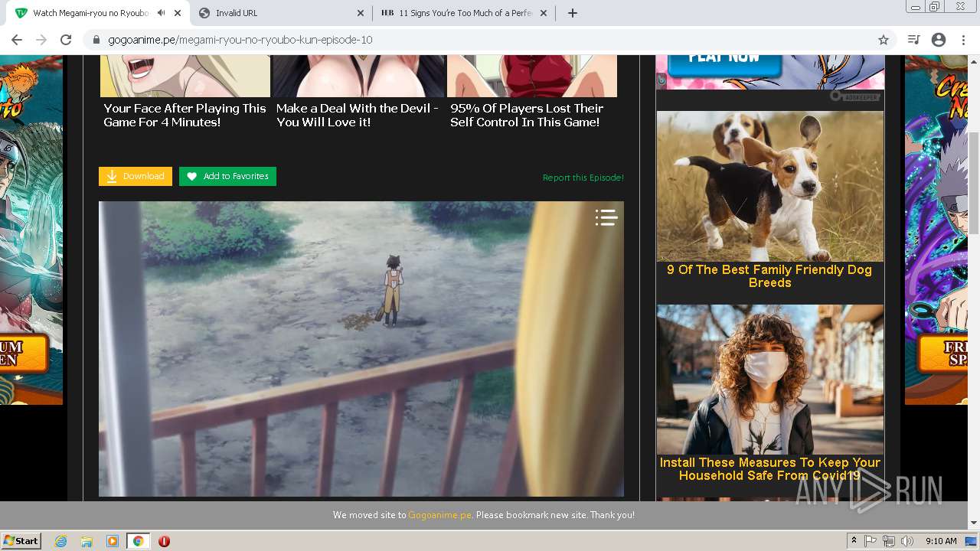Click the beagle puppies ad thumbnail

pyautogui.click(x=770, y=187)
